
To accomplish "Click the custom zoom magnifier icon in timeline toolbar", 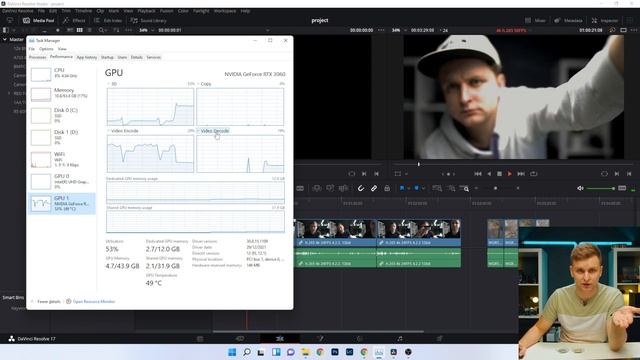I will [464, 188].
